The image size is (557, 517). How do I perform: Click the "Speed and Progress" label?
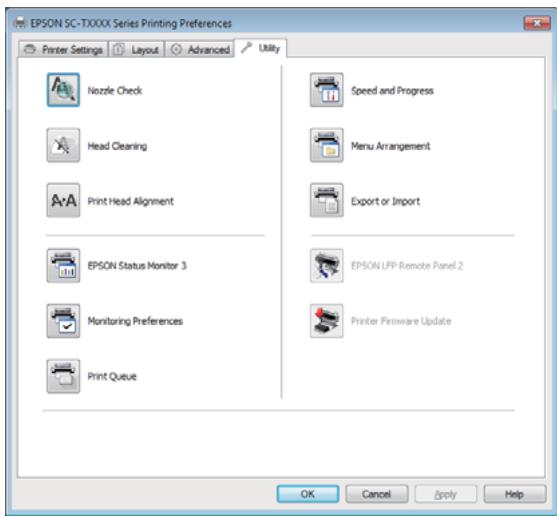(392, 91)
